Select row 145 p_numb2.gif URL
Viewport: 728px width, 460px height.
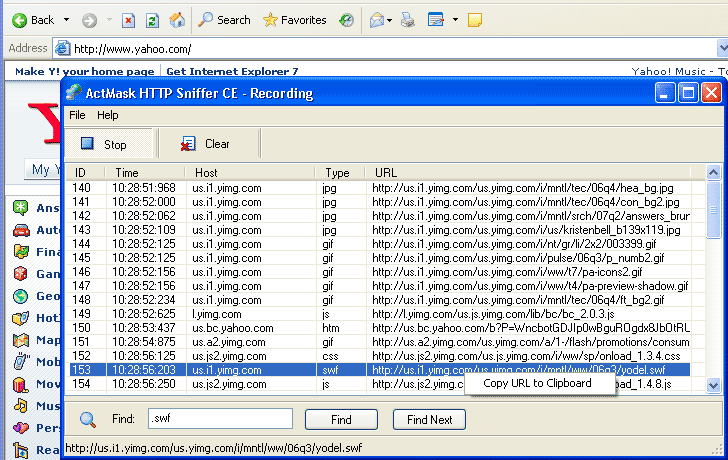518,258
